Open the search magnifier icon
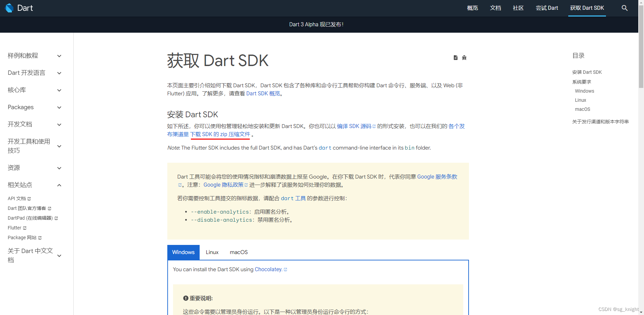 [x=624, y=8]
